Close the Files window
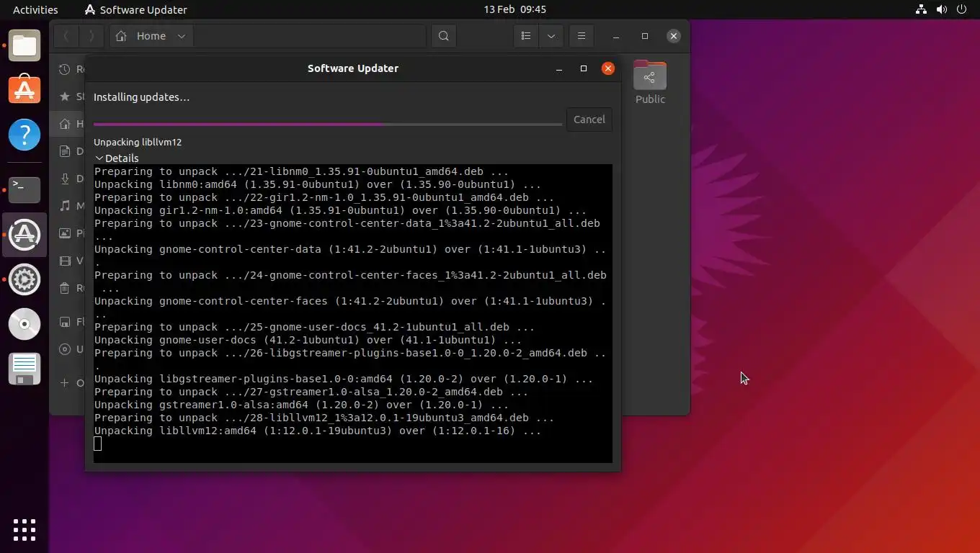980x553 pixels. pyautogui.click(x=673, y=36)
